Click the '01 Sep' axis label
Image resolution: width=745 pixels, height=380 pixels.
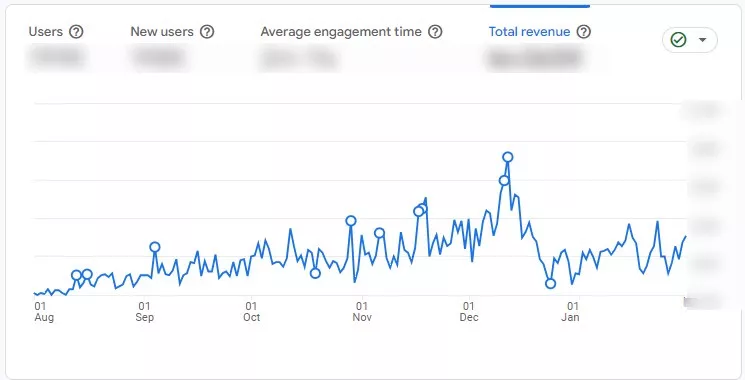[144, 312]
